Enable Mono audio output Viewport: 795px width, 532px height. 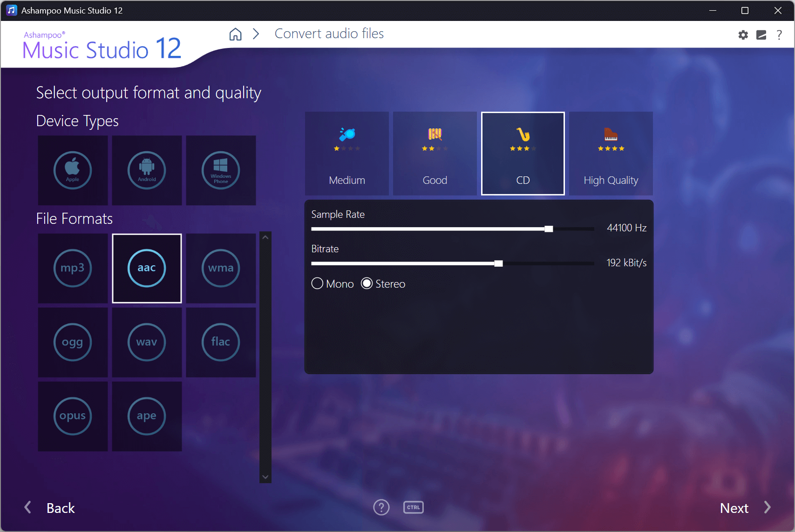(317, 283)
